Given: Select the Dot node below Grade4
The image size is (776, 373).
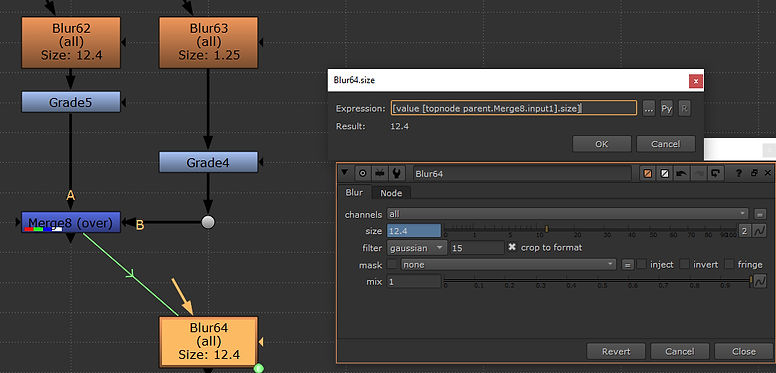Looking at the screenshot, I should 208,222.
